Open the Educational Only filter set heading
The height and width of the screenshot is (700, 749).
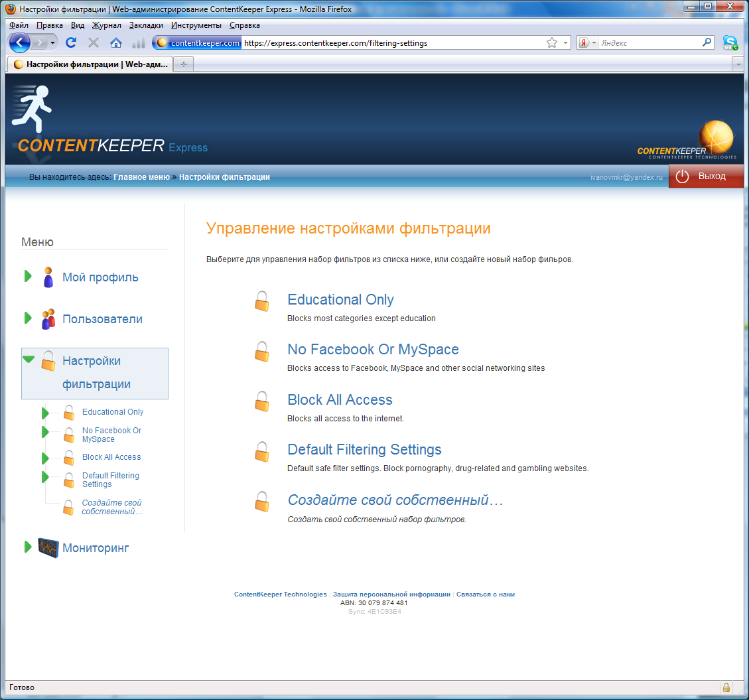[x=340, y=300]
